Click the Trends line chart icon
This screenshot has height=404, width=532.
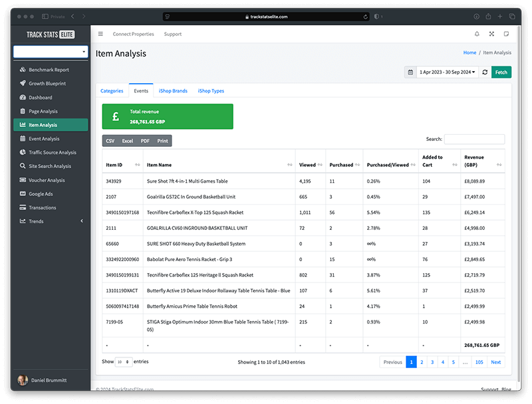(x=23, y=221)
